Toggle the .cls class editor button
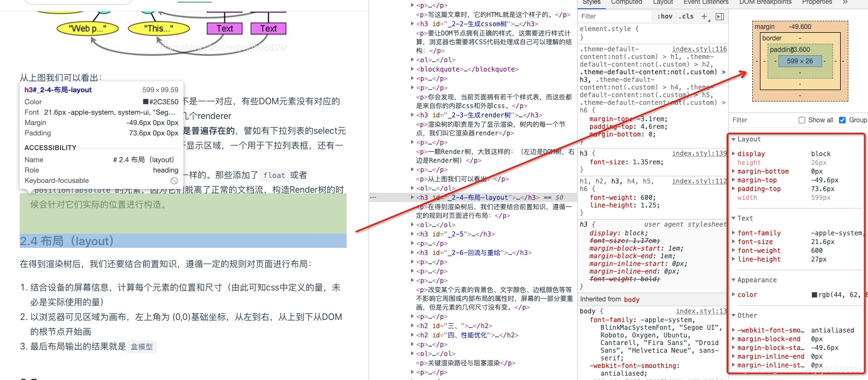This screenshot has width=868, height=380. tap(686, 16)
